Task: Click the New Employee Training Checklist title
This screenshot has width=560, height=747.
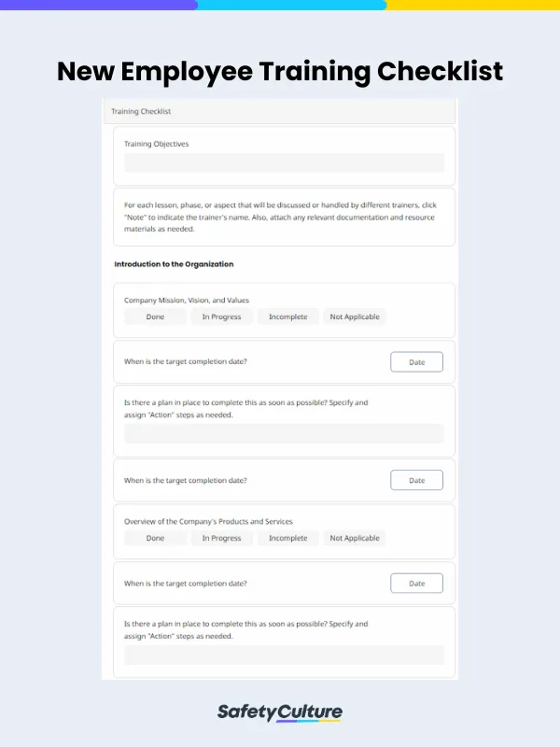Action: 280,72
